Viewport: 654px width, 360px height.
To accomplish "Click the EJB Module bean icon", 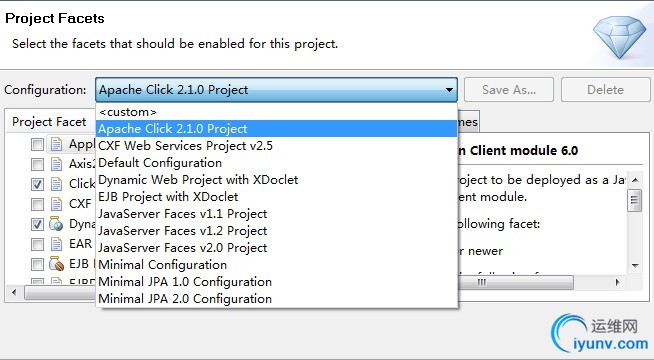I will coord(56,264).
